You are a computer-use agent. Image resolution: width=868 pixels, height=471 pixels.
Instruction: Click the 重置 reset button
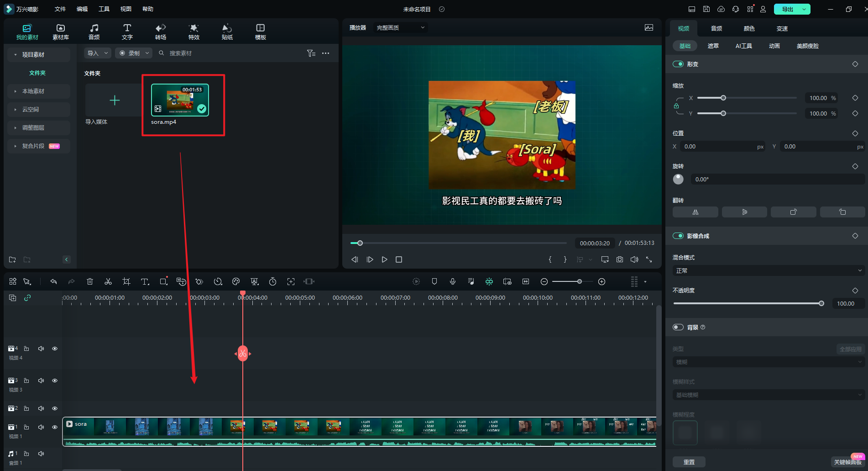tap(689, 462)
